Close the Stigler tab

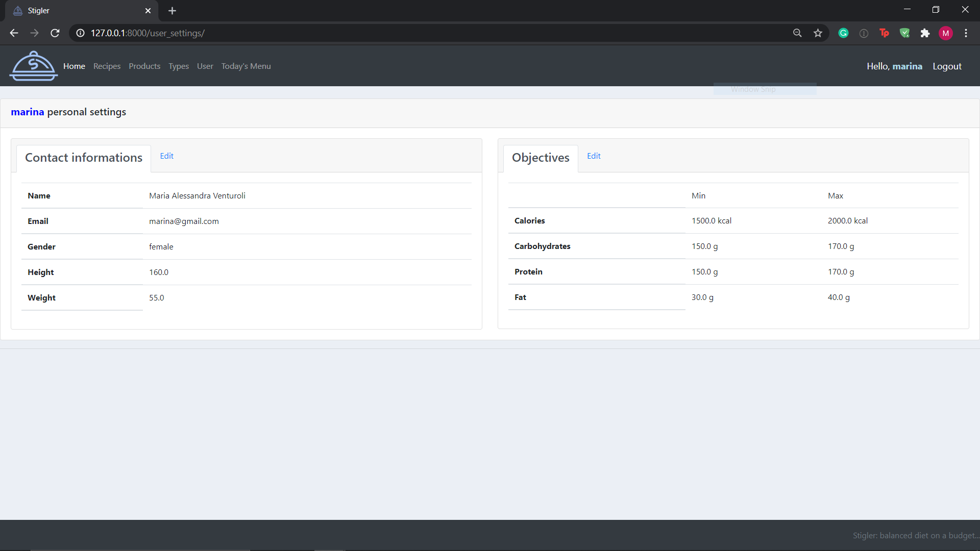pyautogui.click(x=148, y=11)
